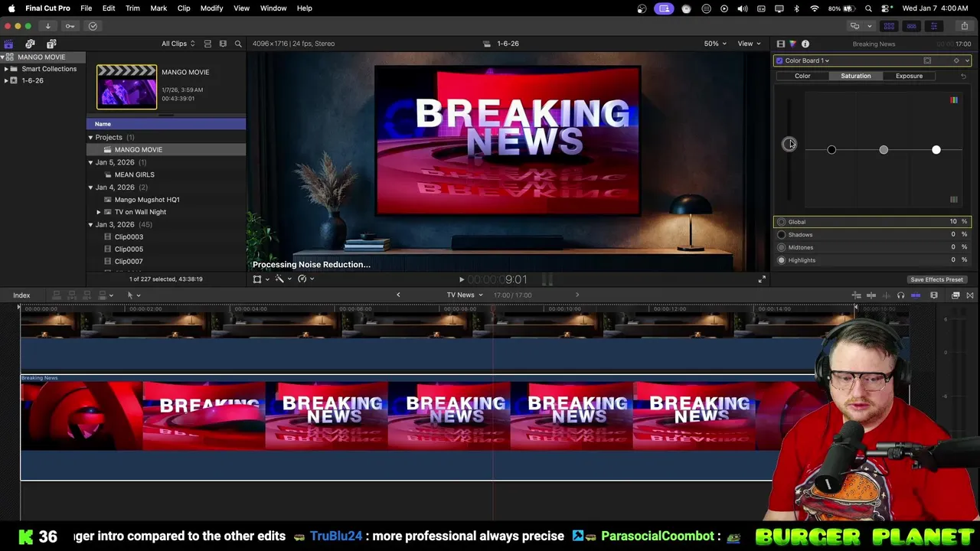The image size is (980, 551).
Task: Open the File menu
Action: tap(87, 8)
